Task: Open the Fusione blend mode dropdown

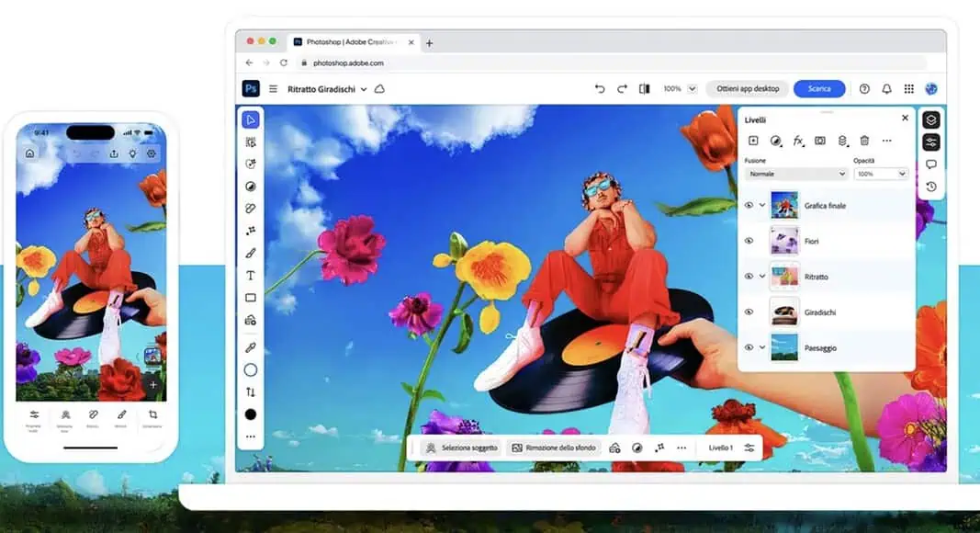Action: tap(795, 174)
